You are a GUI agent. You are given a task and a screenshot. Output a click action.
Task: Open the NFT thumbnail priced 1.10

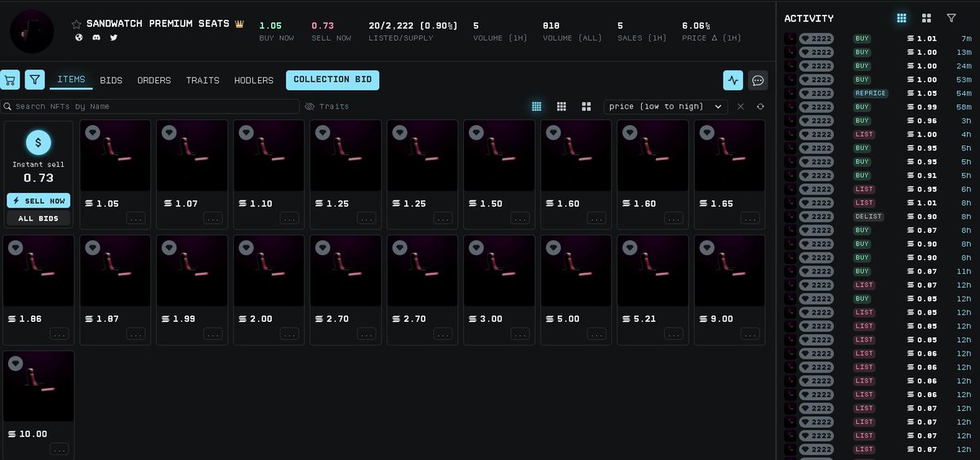[x=269, y=156]
